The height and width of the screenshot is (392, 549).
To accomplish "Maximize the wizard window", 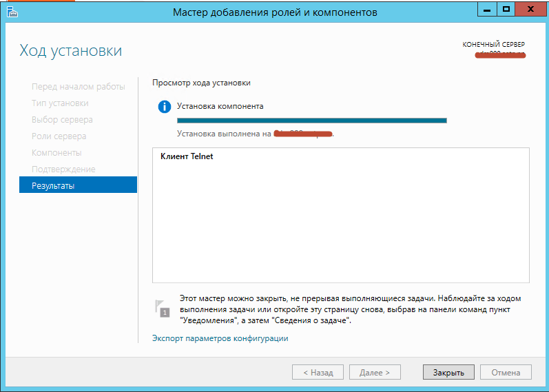I will click(506, 10).
